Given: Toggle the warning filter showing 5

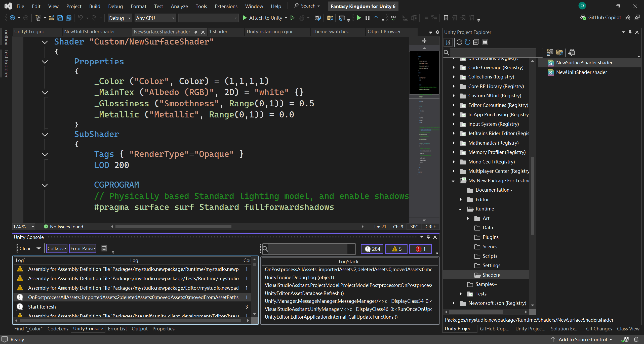Looking at the screenshot, I should pyautogui.click(x=396, y=249).
